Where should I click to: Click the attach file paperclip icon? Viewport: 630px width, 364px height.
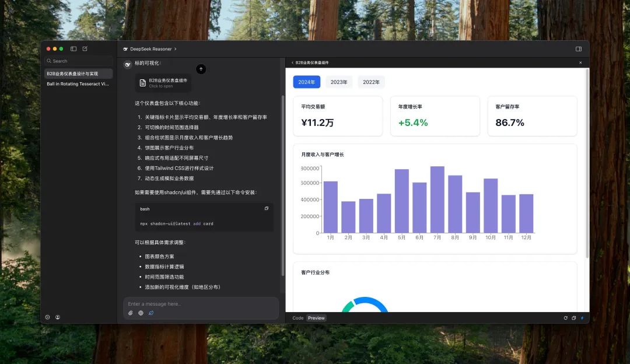131,313
